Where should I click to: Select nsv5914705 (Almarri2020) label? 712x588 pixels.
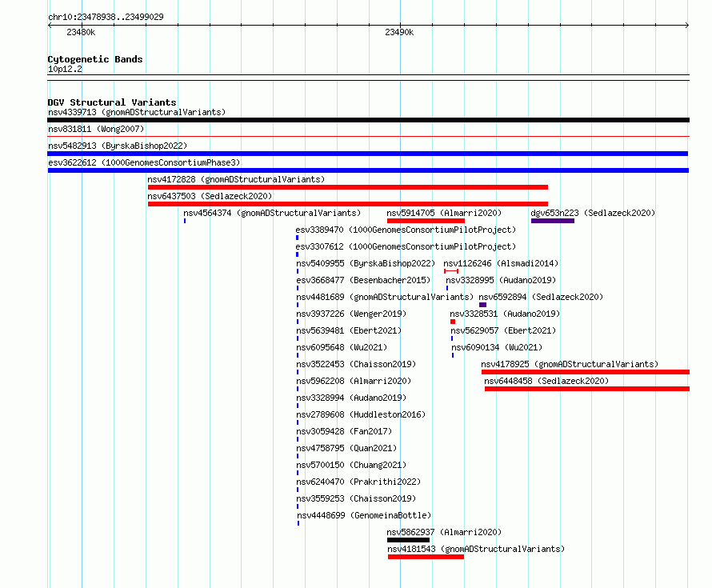pyautogui.click(x=444, y=213)
